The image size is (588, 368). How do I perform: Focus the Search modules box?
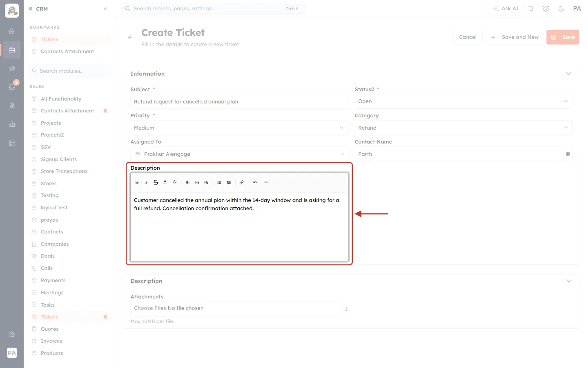pyautogui.click(x=70, y=71)
